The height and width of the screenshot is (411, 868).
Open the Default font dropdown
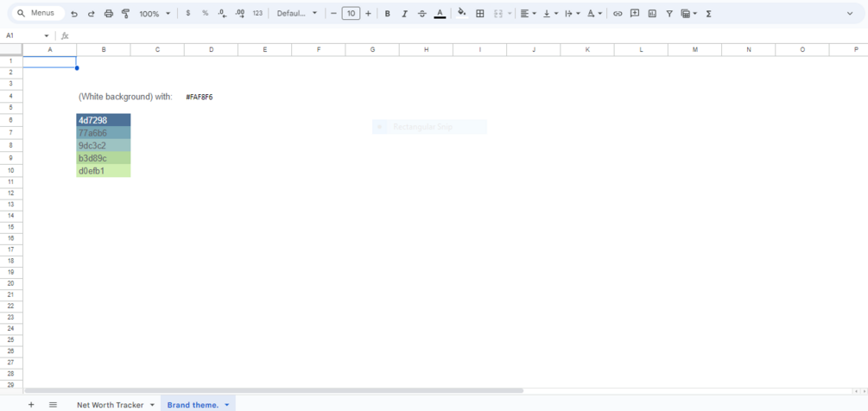point(297,13)
